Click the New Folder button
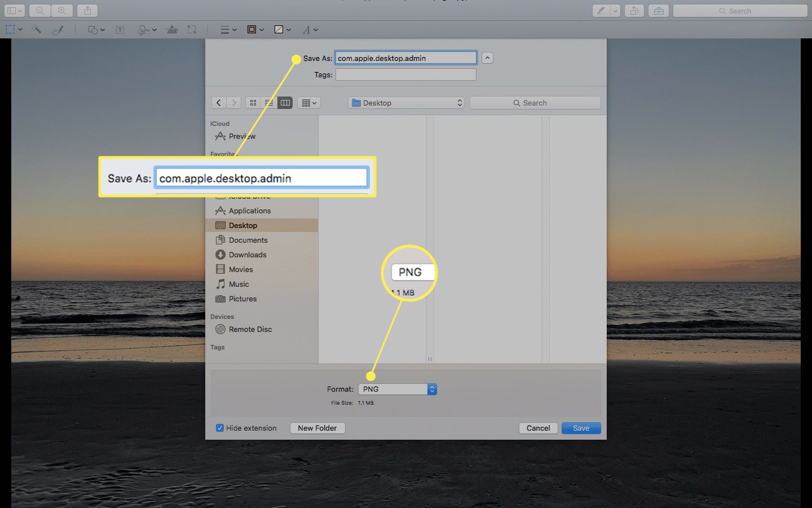812x508 pixels. [317, 428]
